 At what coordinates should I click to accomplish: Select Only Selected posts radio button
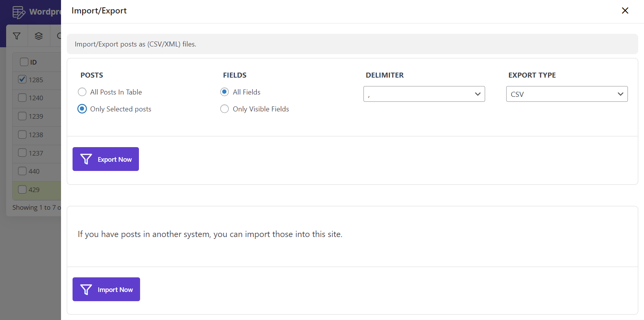82,109
